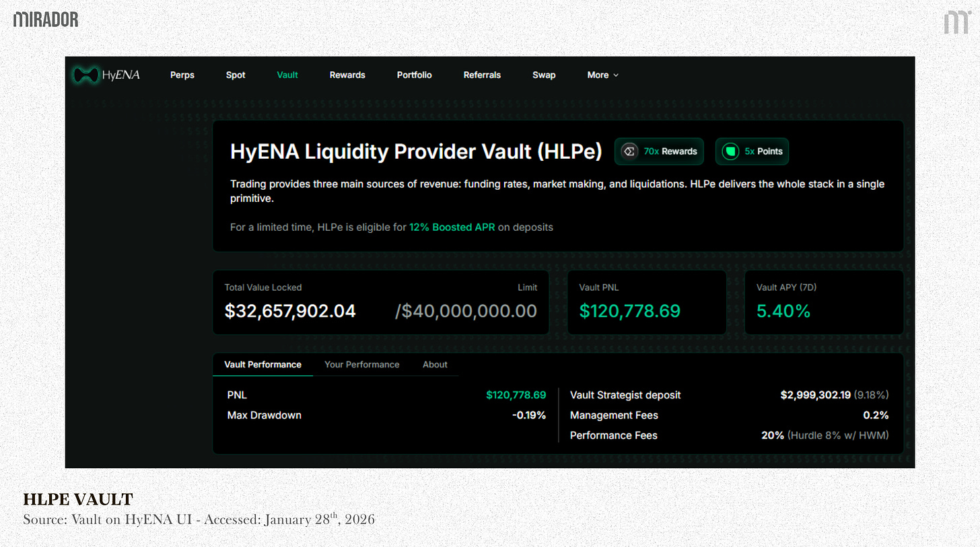Click the Vault Strategist deposit label

tap(625, 395)
